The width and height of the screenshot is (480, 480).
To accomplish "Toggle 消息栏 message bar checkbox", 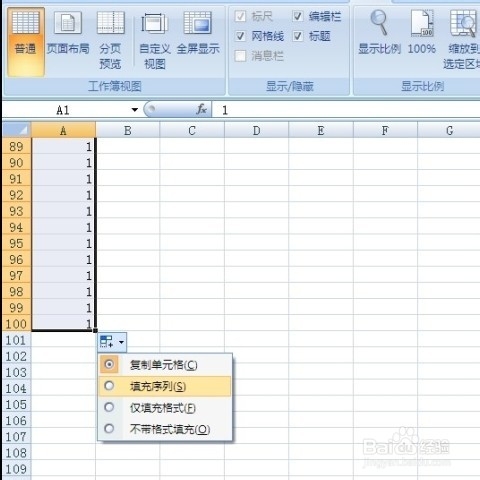I will point(240,56).
